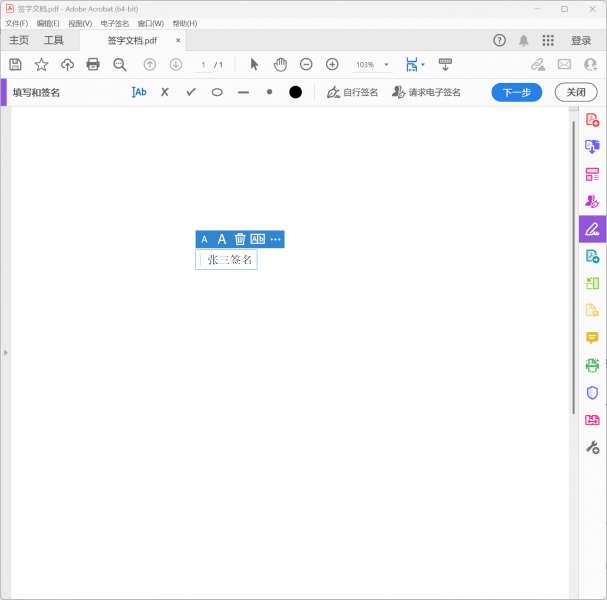The image size is (607, 600).
Task: Click the bookmark star icon
Action: coord(41,64)
